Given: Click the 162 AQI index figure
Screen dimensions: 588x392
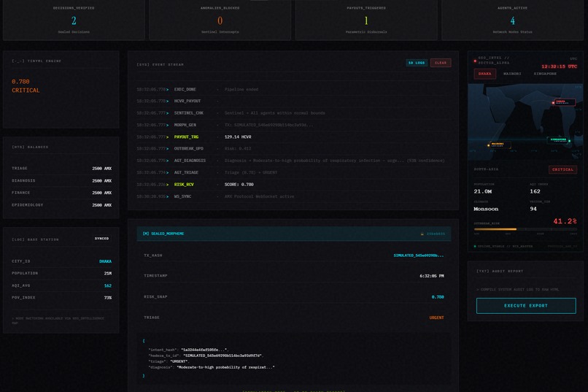Looking at the screenshot, I should pos(535,191).
